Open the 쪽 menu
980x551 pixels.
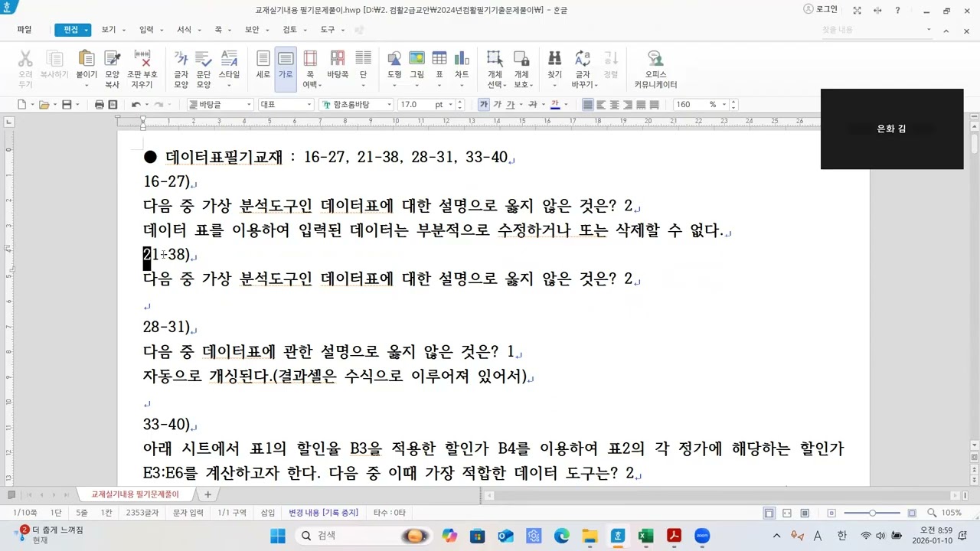point(218,30)
